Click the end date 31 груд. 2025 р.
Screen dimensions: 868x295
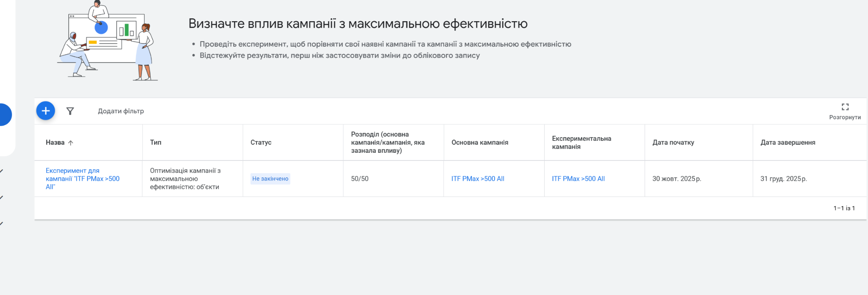coord(784,179)
